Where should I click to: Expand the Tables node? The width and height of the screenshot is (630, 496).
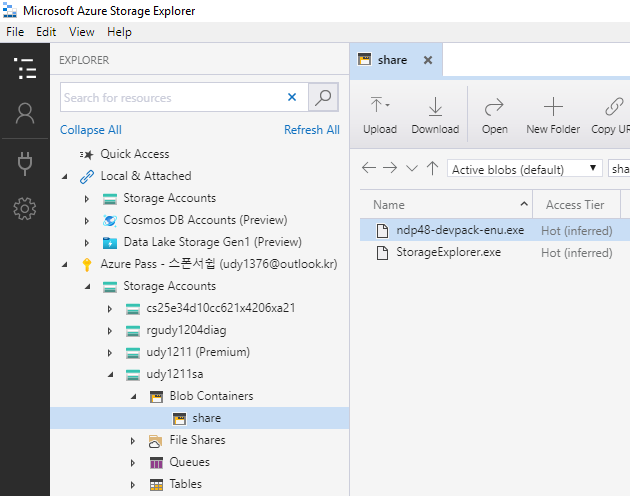point(133,485)
